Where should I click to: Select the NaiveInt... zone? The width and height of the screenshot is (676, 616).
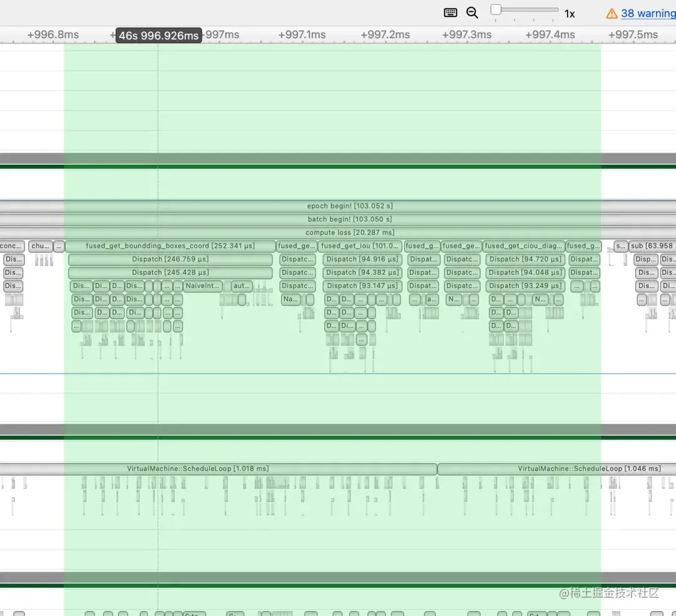click(203, 286)
